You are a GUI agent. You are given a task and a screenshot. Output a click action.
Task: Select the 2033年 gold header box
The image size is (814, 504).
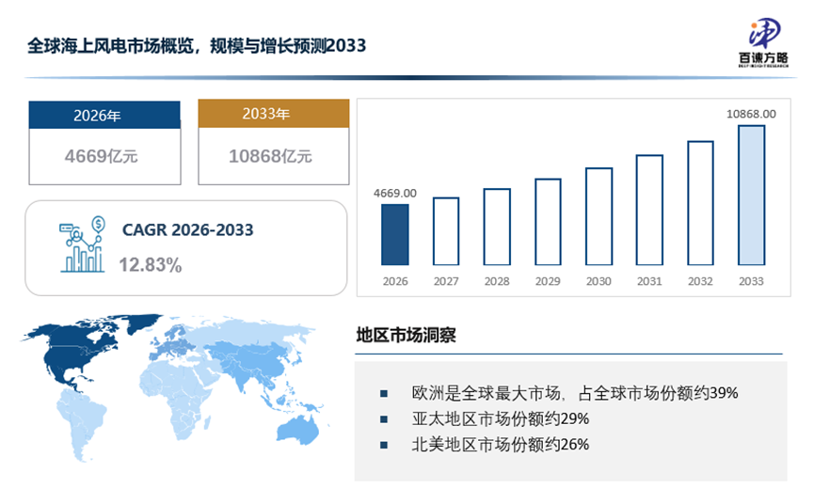(x=274, y=114)
